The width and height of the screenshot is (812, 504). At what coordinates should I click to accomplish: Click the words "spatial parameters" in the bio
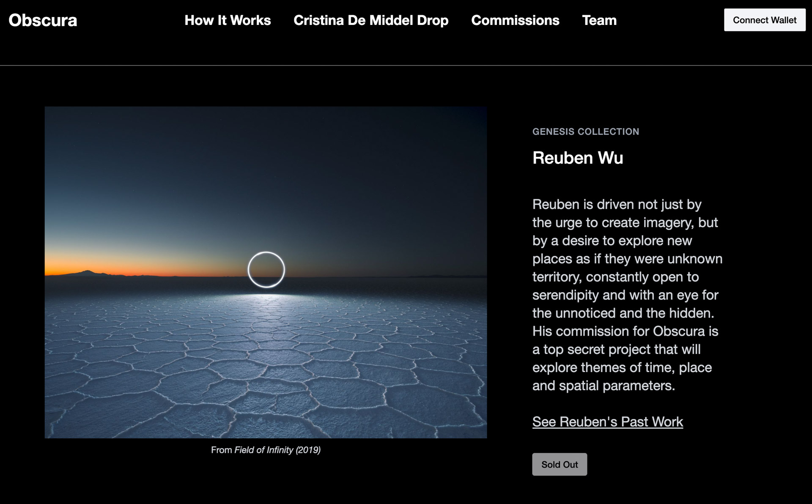(x=617, y=386)
